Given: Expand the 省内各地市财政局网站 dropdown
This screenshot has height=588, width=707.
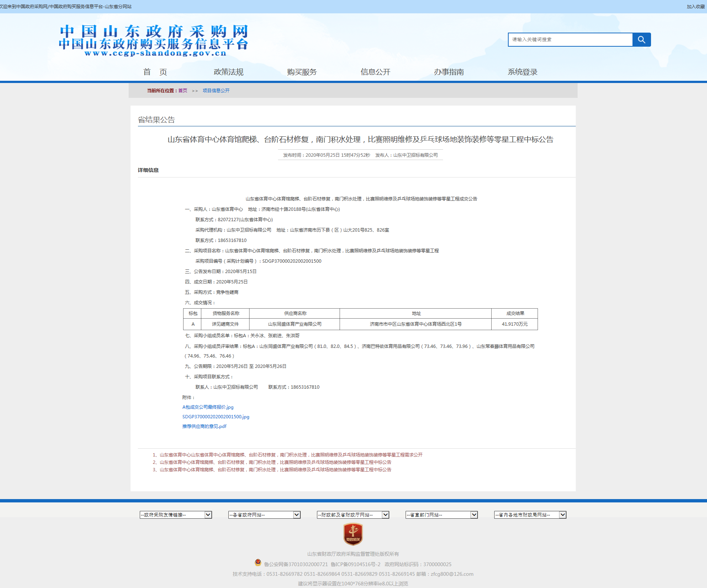Looking at the screenshot, I should [x=530, y=515].
